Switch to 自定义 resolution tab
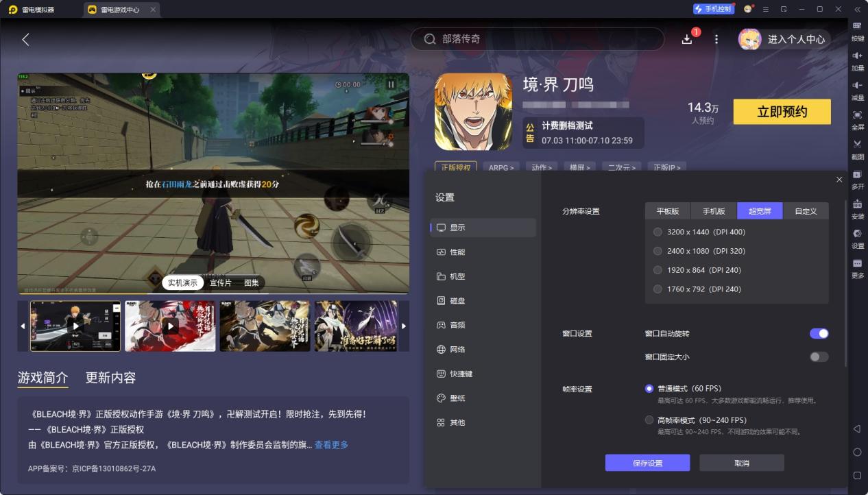This screenshot has height=495, width=868. pos(806,211)
